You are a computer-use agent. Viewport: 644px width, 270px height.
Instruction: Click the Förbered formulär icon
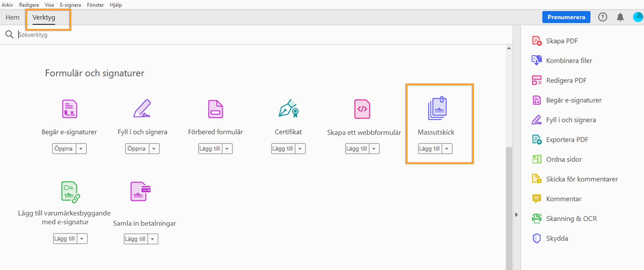(x=215, y=109)
